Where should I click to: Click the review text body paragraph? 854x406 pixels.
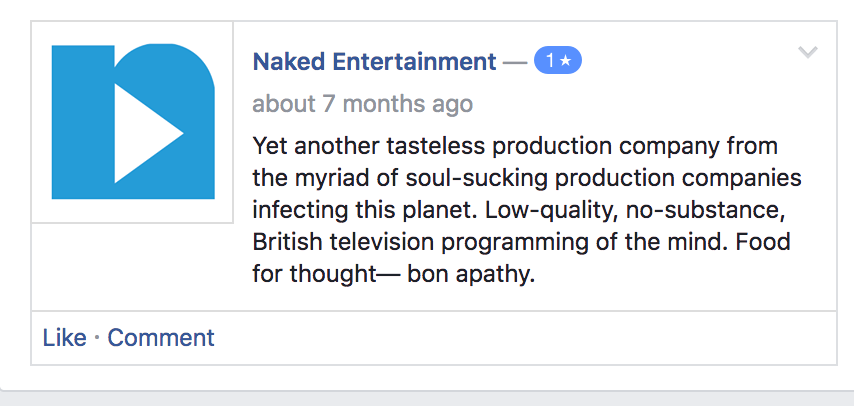coord(527,210)
